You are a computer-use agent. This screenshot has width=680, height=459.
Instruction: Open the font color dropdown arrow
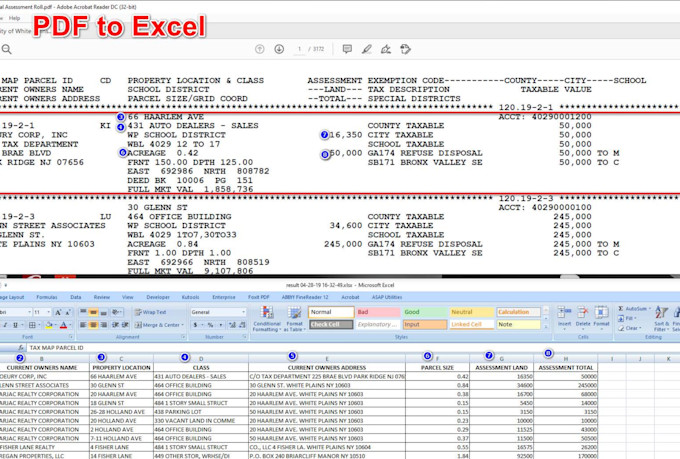70,325
